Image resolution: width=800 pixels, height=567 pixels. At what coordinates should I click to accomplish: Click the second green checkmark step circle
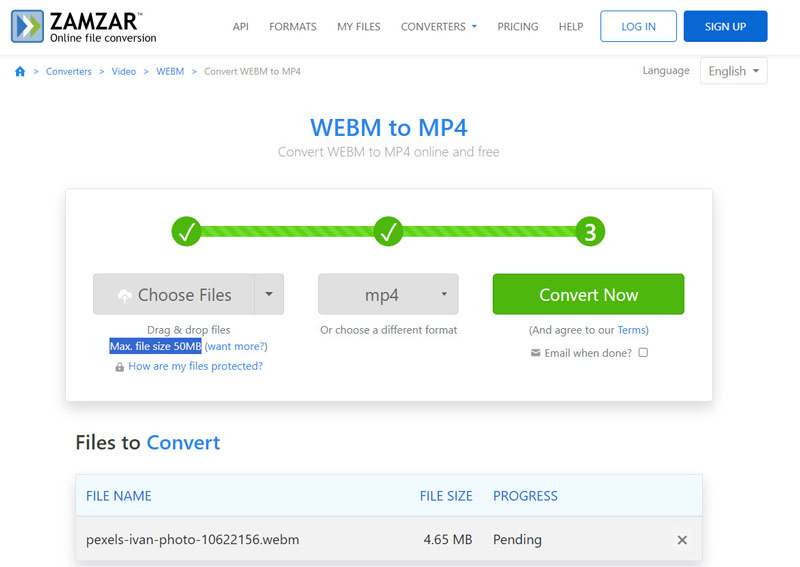point(388,231)
